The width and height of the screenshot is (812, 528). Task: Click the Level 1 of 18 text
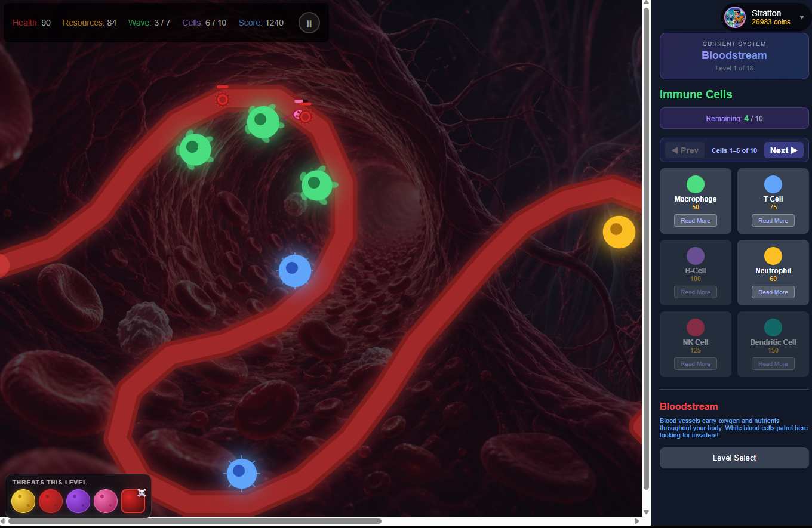tap(734, 68)
